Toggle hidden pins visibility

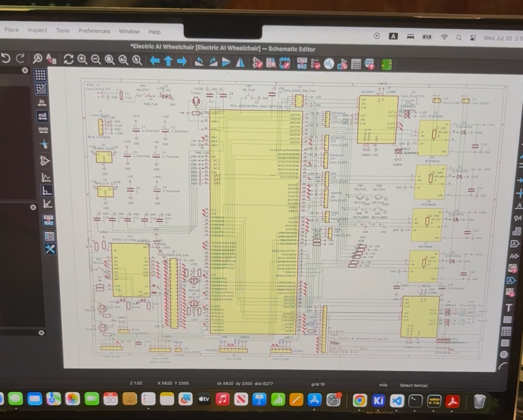point(45,161)
